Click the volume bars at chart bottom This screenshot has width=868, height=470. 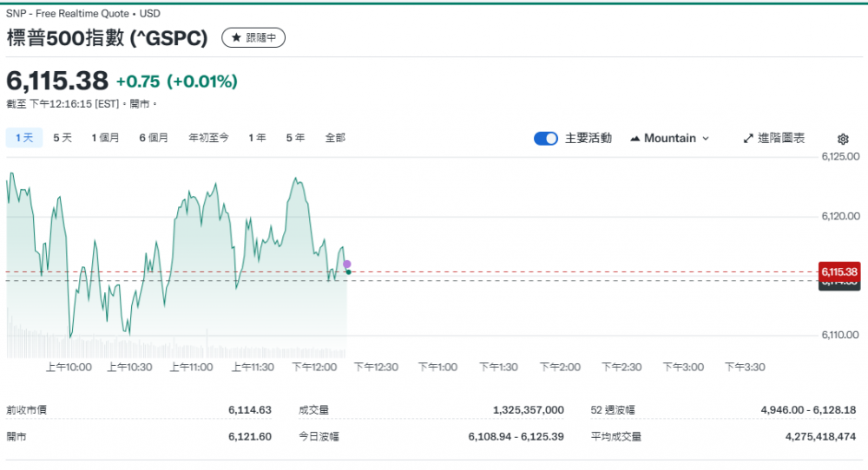pos(174,349)
